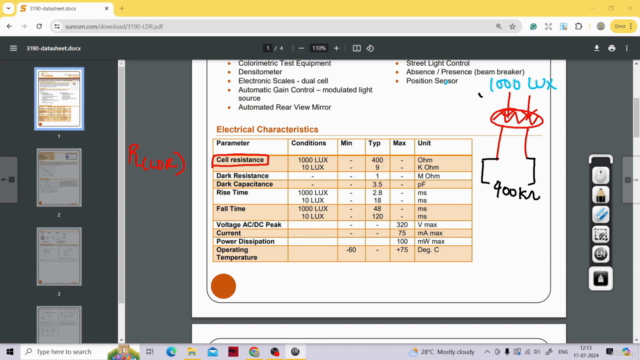Bookmark this page with star icon
The image size is (640, 360).
(513, 27)
